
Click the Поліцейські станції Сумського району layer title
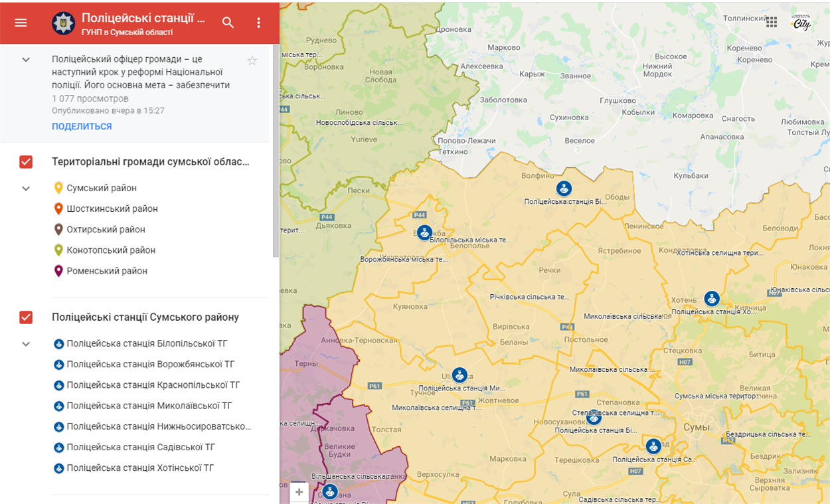(x=145, y=317)
